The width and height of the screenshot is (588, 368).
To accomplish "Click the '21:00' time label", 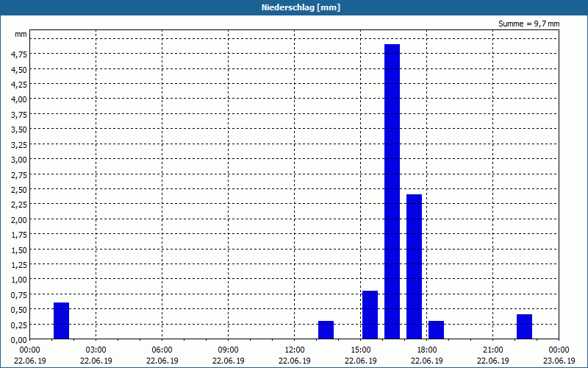I will tap(492, 350).
